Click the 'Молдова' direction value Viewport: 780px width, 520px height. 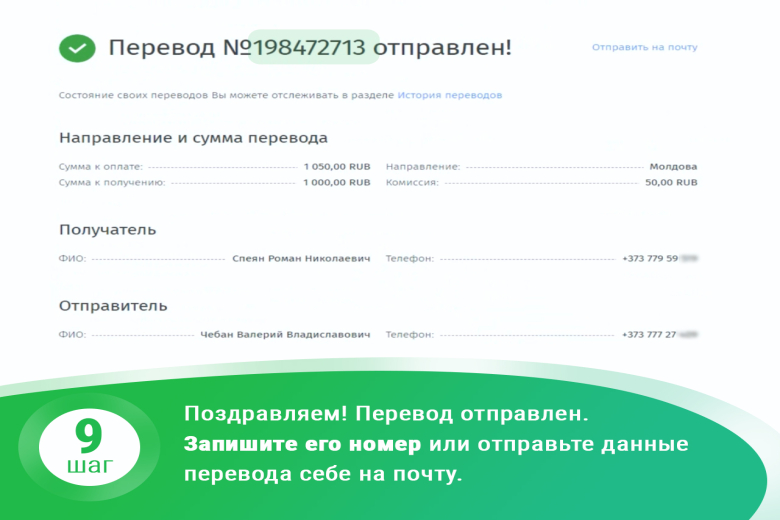click(x=673, y=167)
